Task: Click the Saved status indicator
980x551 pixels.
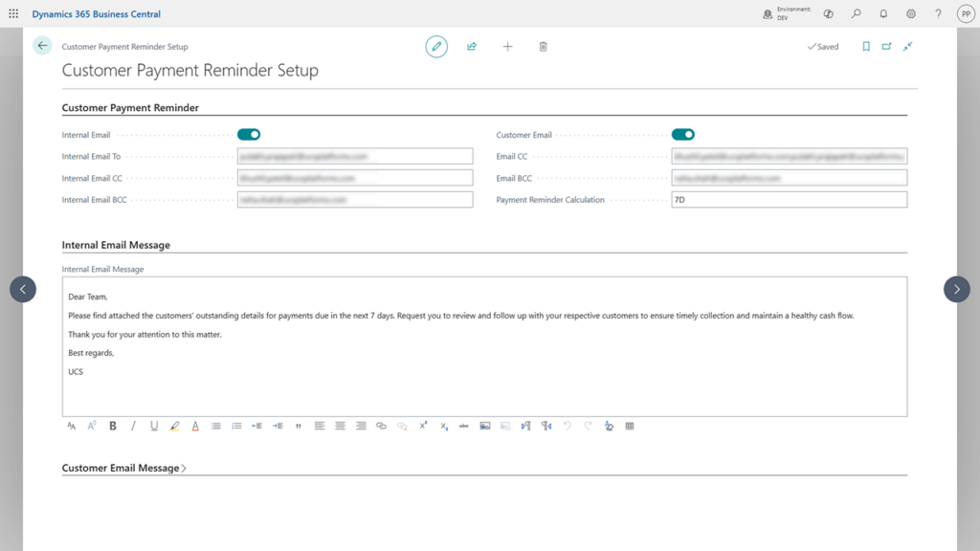Action: (822, 46)
